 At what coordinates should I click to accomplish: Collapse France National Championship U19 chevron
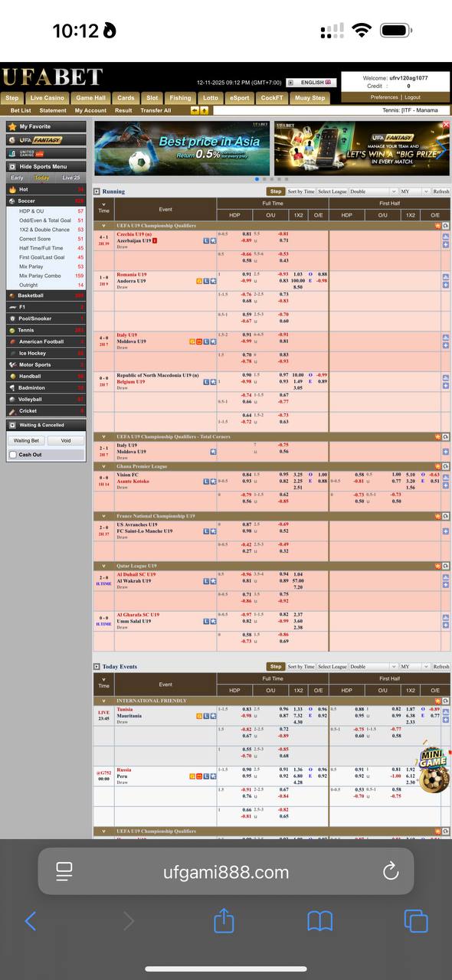pyautogui.click(x=104, y=516)
